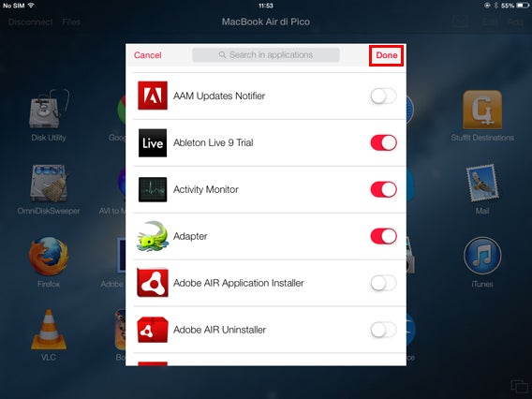
Task: Tap the AAM Updates Notifier Adobe icon
Action: [153, 96]
